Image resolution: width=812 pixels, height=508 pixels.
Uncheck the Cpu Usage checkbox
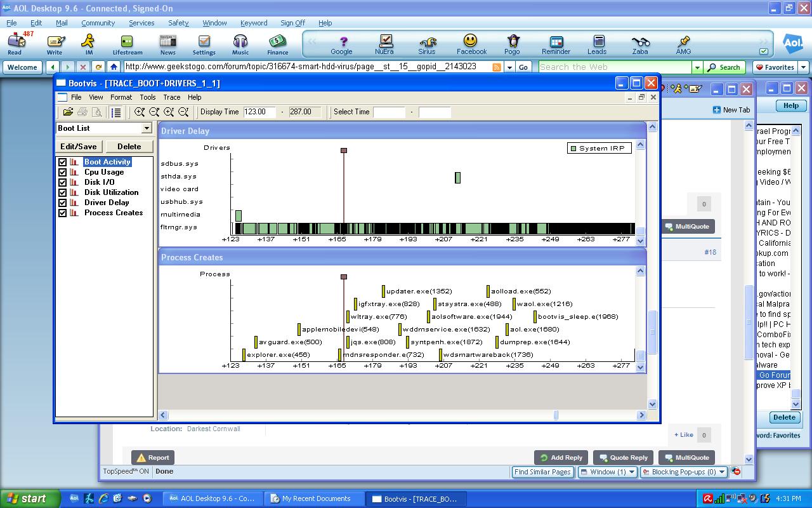tap(62, 172)
